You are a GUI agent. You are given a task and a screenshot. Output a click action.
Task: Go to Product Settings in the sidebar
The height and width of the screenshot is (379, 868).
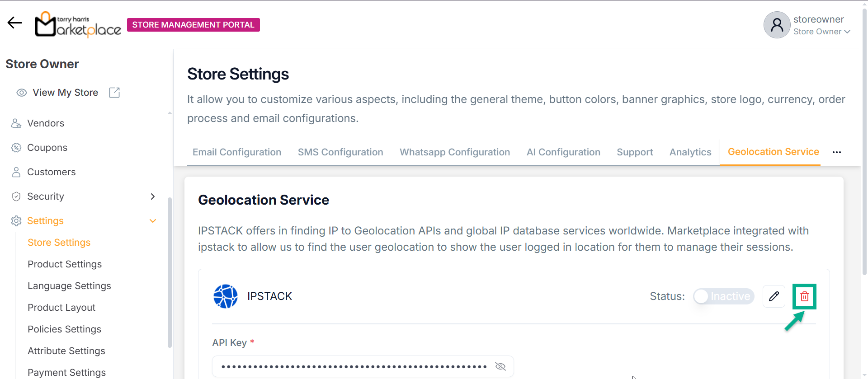[x=65, y=264]
